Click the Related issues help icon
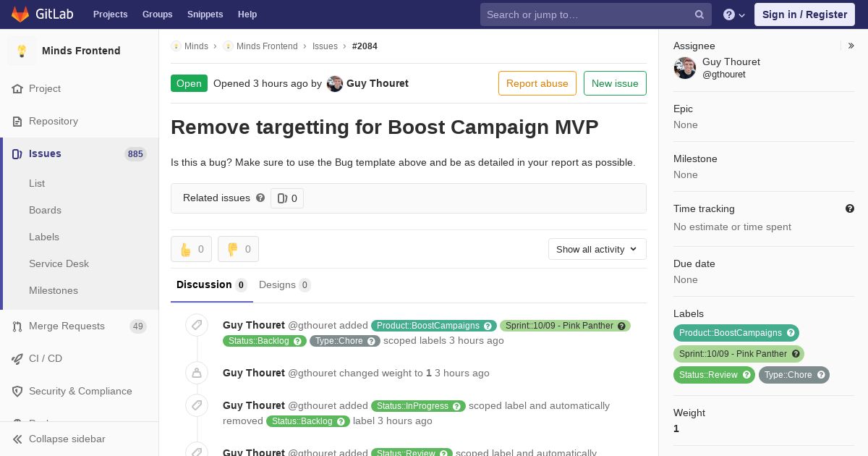Image resolution: width=868 pixels, height=456 pixels. (x=260, y=198)
